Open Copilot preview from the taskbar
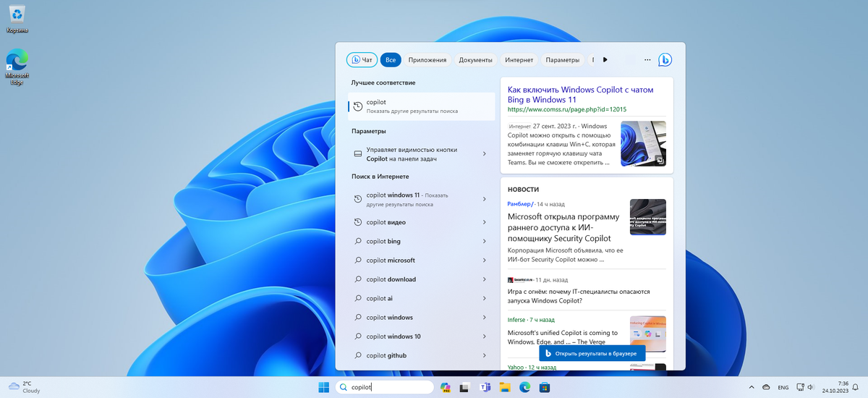868x398 pixels. tap(446, 387)
